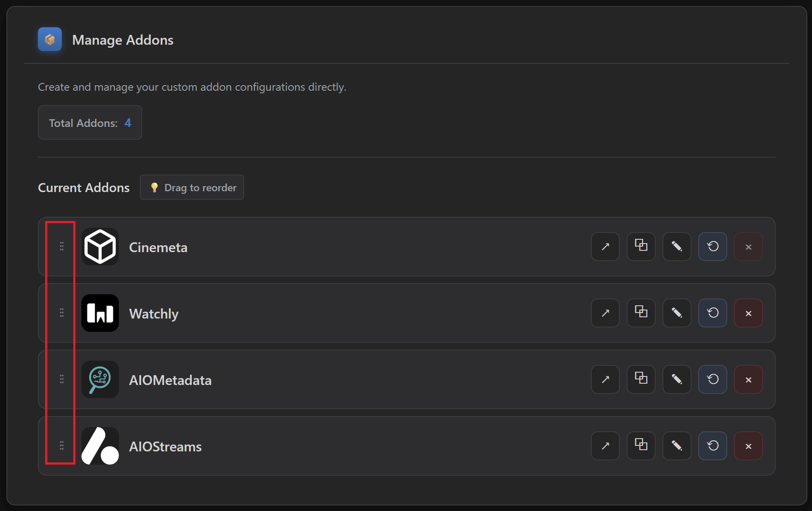812x511 pixels.
Task: Duplicate the AIOStreams addon
Action: tap(641, 446)
